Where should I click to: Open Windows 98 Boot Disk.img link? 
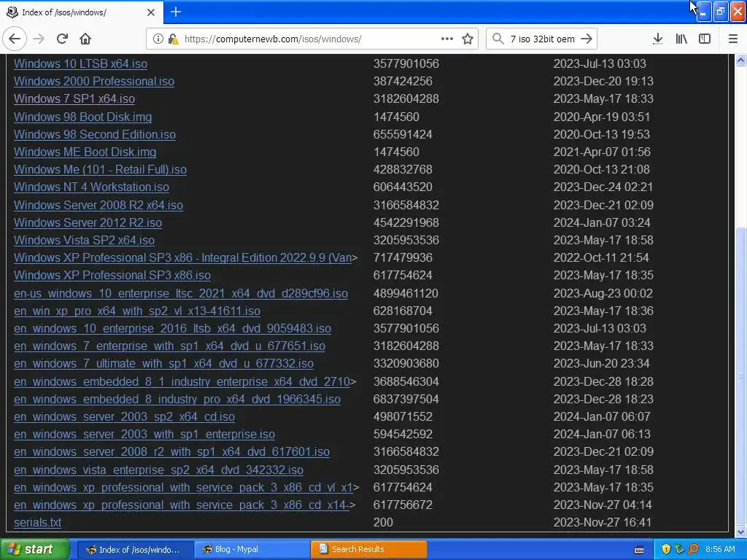[x=83, y=117]
